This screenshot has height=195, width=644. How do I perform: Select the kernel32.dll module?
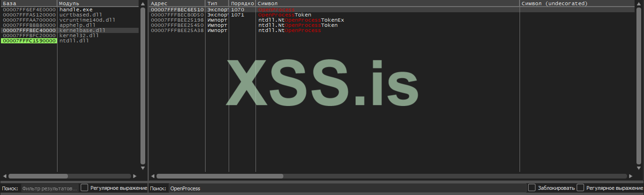click(x=79, y=35)
